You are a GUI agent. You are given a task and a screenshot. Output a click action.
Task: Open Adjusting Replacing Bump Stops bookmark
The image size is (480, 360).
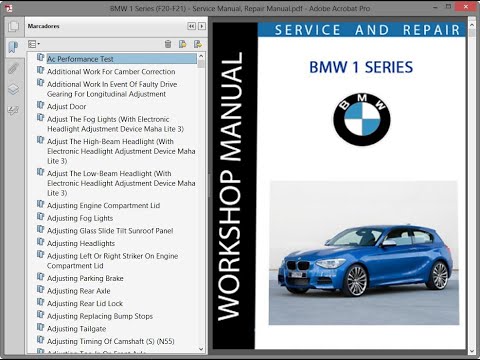[100, 316]
